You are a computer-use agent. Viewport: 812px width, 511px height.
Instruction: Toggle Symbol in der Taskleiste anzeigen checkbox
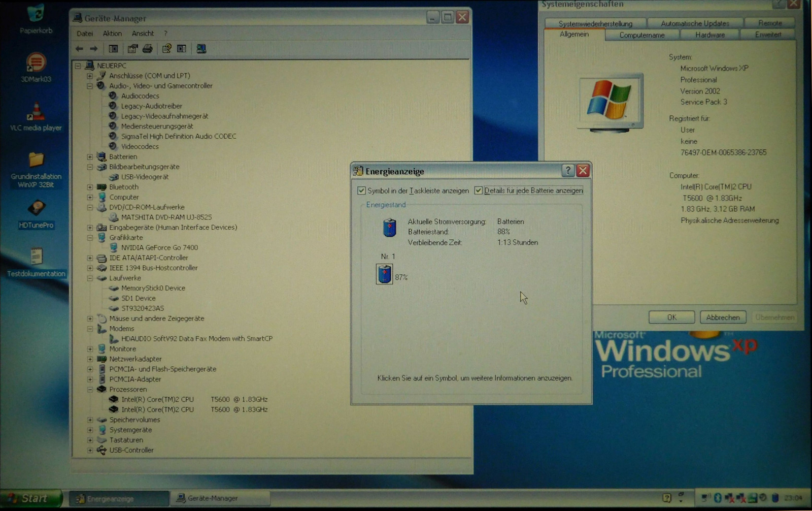point(361,190)
